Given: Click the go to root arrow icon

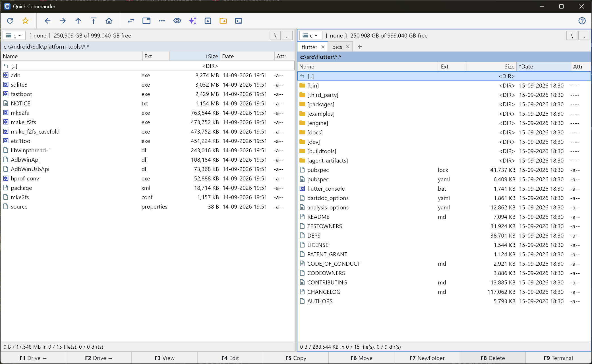Looking at the screenshot, I should point(94,21).
